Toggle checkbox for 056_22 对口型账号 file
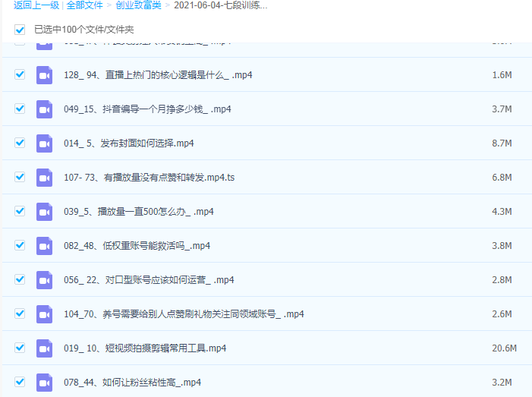Viewport: 532px width, 397px height. tap(20, 279)
